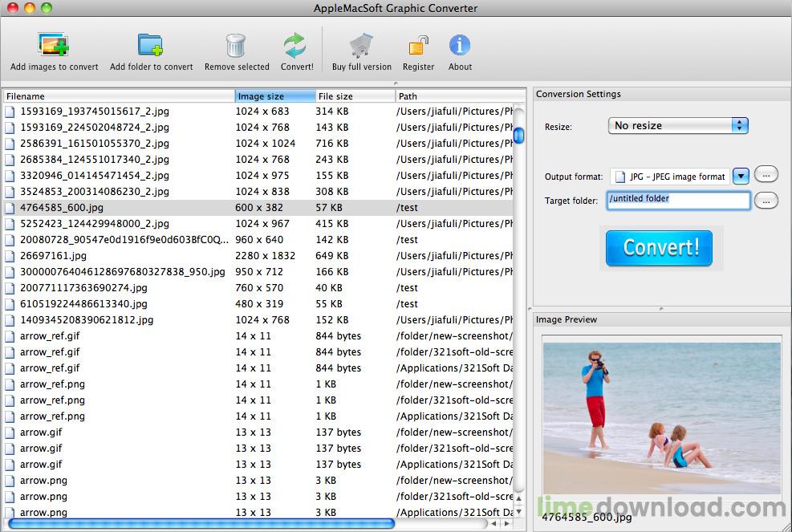Click the document icon beside 26697161.jpg
Image resolution: width=792 pixels, height=532 pixels.
[x=9, y=255]
